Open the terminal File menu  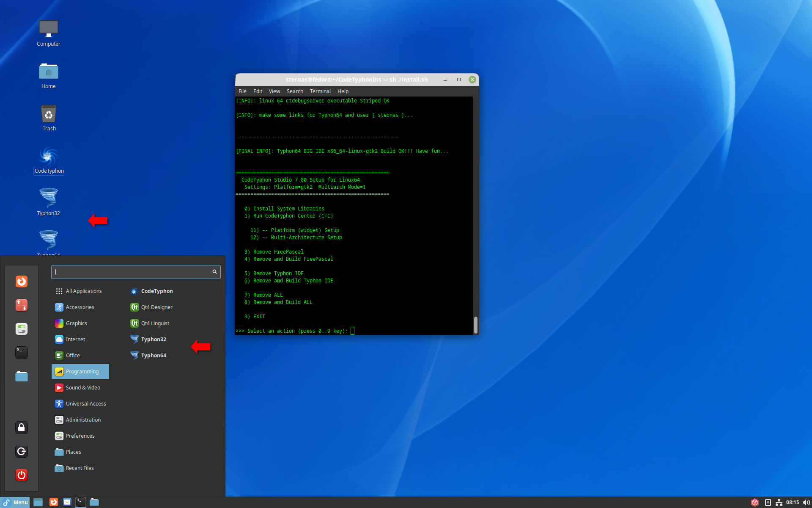(242, 91)
